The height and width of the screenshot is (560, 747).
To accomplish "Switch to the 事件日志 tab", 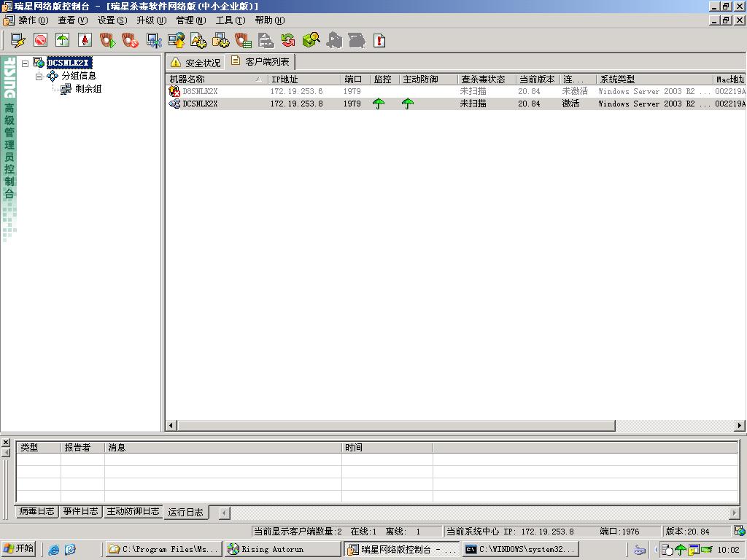I will [80, 511].
